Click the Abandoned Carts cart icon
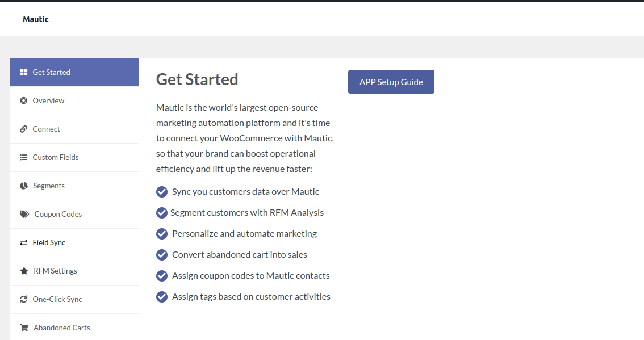Viewport: 644px width, 340px height. [x=24, y=328]
